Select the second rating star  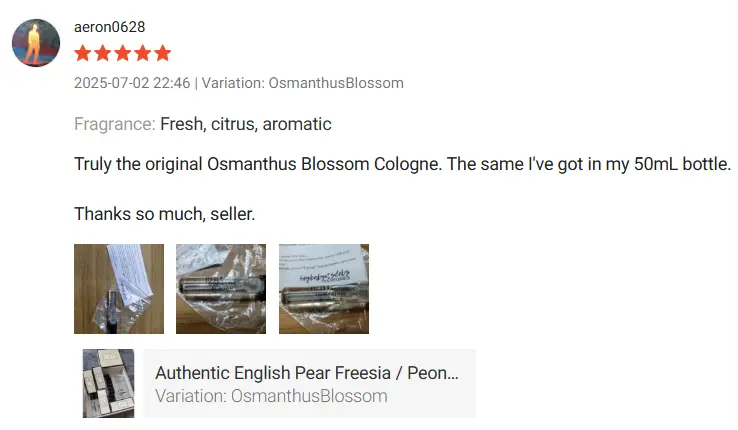[103, 53]
